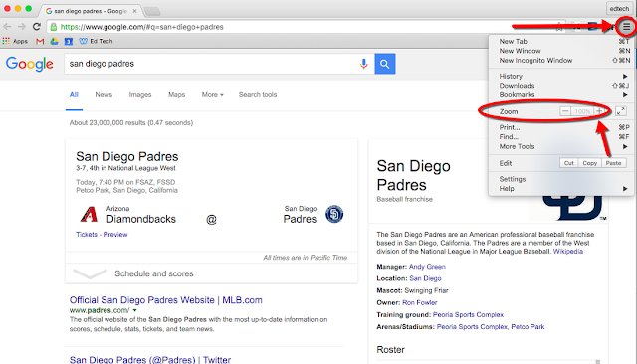Screen dimensions: 637x364
Task: Click the 100% zoom level value
Action: click(582, 111)
